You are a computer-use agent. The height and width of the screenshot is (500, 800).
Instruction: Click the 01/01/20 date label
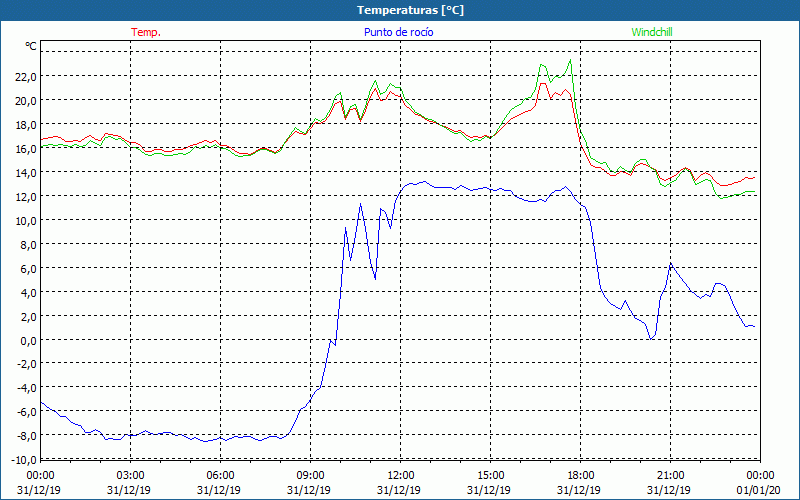click(760, 490)
